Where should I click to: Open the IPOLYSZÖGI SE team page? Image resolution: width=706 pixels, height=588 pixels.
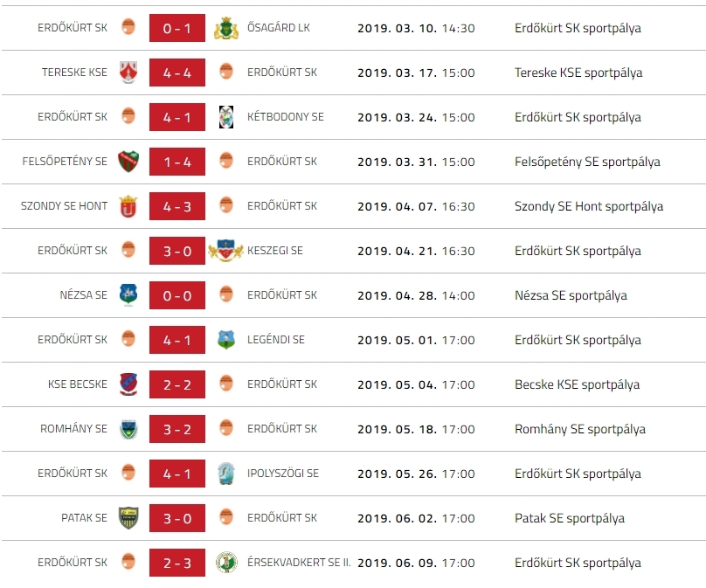coord(283,474)
